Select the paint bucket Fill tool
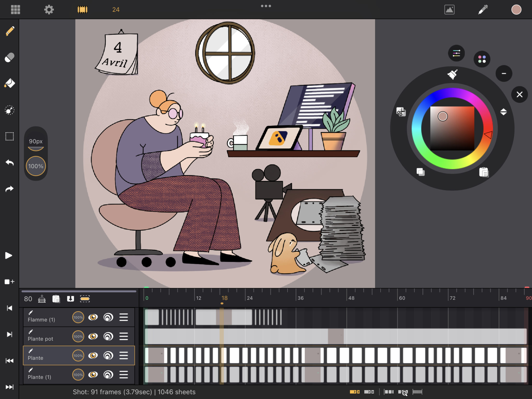The width and height of the screenshot is (532, 399). [10, 83]
